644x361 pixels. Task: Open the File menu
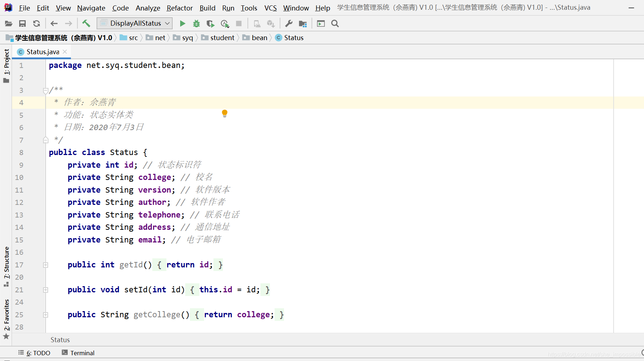24,8
